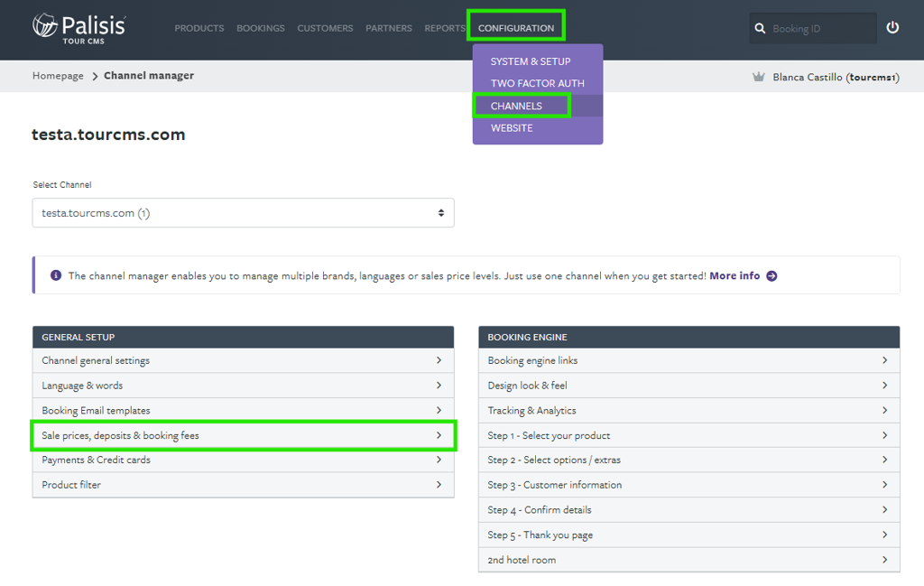Click the Channel manager breadcrumb
The width and height of the screenshot is (924, 586).
(x=149, y=76)
